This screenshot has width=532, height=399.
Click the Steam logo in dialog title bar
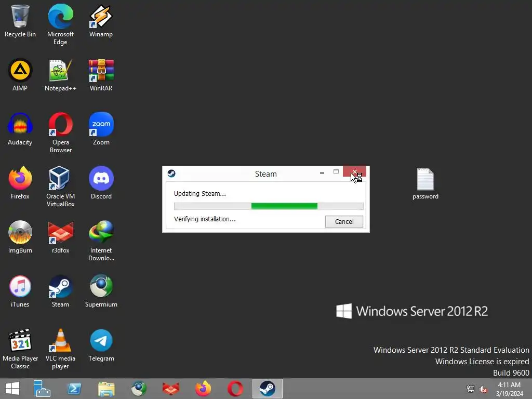point(171,174)
